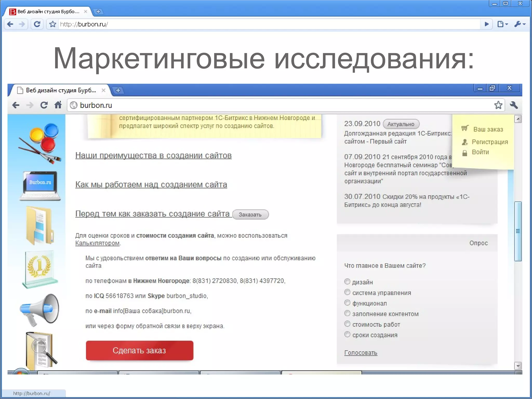Open new tab in inner browser
This screenshot has width=532, height=399.
tap(118, 90)
